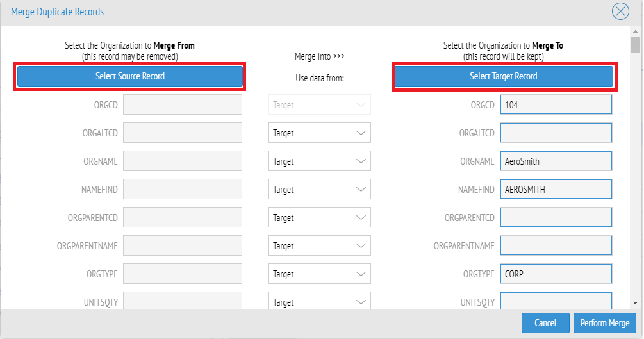Click the target ORGCD field containing 104
Screen dimensions: 644x339
(556, 105)
